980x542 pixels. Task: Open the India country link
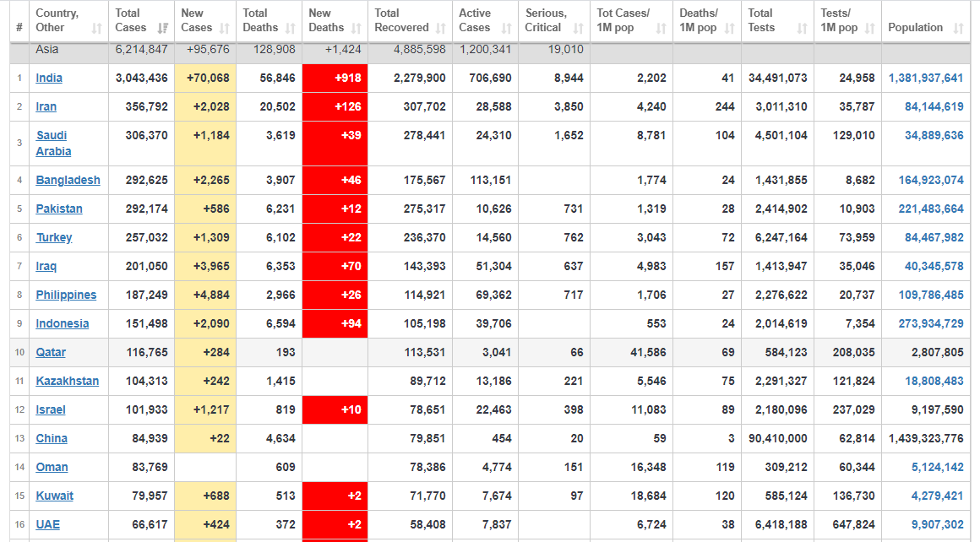point(49,78)
